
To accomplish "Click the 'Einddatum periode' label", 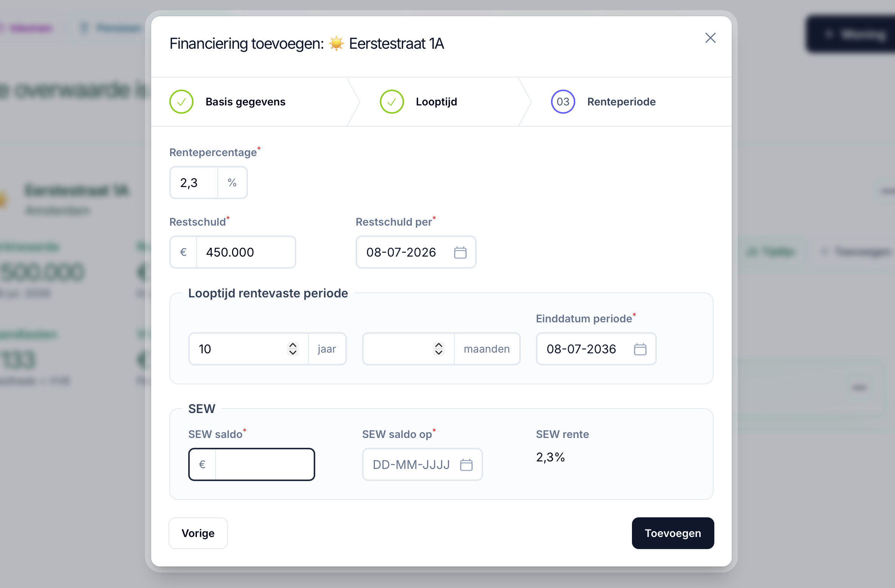I will point(584,319).
